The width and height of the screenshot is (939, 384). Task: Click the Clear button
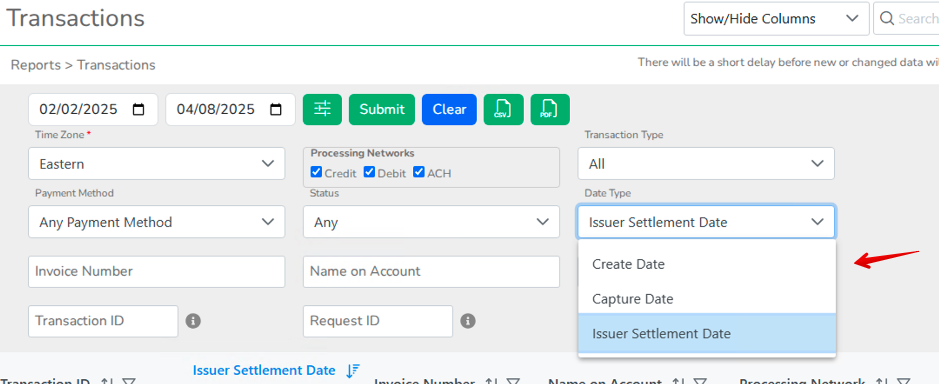[449, 110]
